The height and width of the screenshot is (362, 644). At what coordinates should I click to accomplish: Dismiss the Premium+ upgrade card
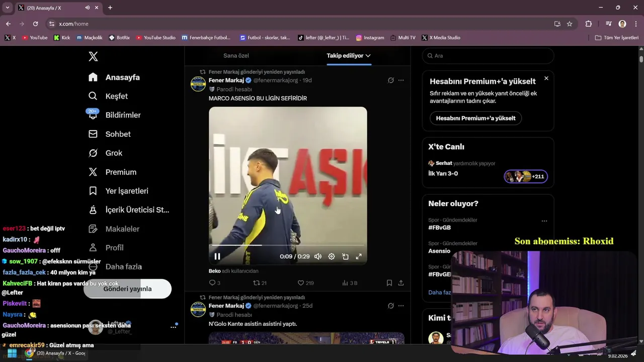[x=546, y=78]
